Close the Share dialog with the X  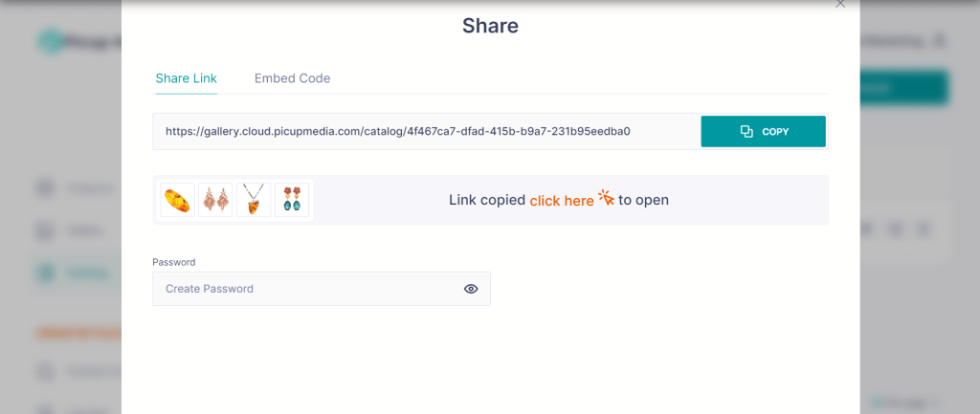coord(840,4)
